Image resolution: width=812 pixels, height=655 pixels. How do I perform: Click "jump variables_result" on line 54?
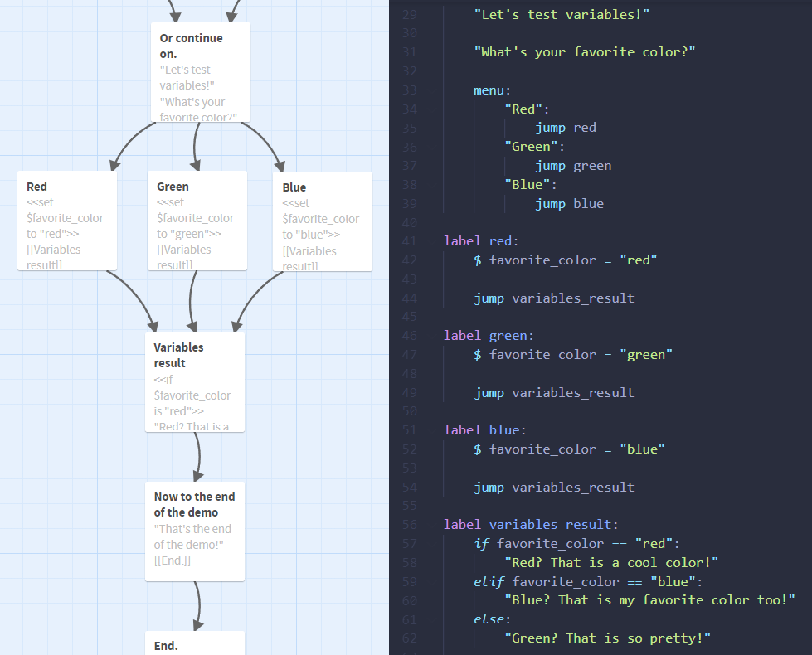(x=554, y=487)
